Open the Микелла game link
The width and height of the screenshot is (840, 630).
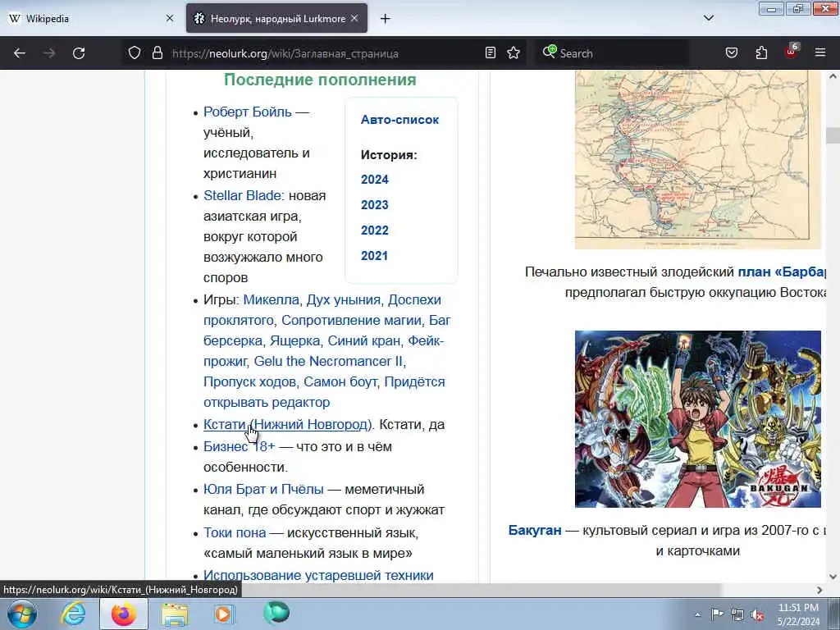click(x=271, y=300)
